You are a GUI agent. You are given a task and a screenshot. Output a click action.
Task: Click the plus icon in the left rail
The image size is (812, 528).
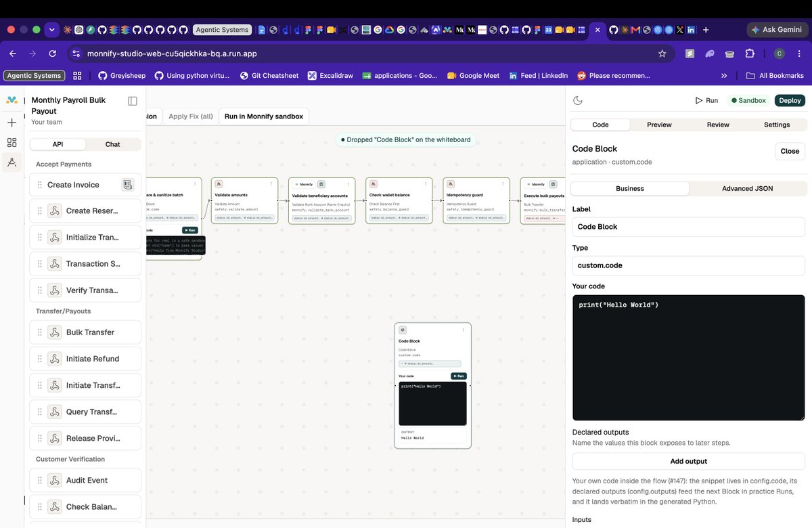tap(12, 123)
